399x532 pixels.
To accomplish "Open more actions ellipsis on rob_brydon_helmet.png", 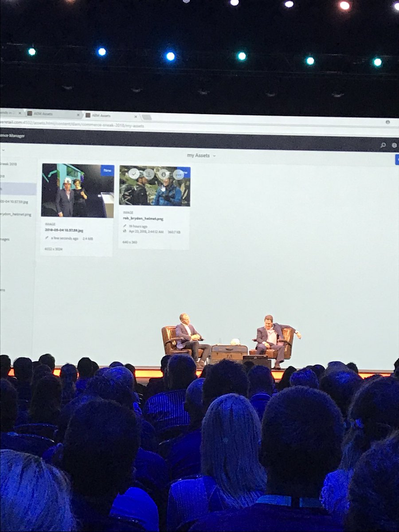I will [178, 175].
